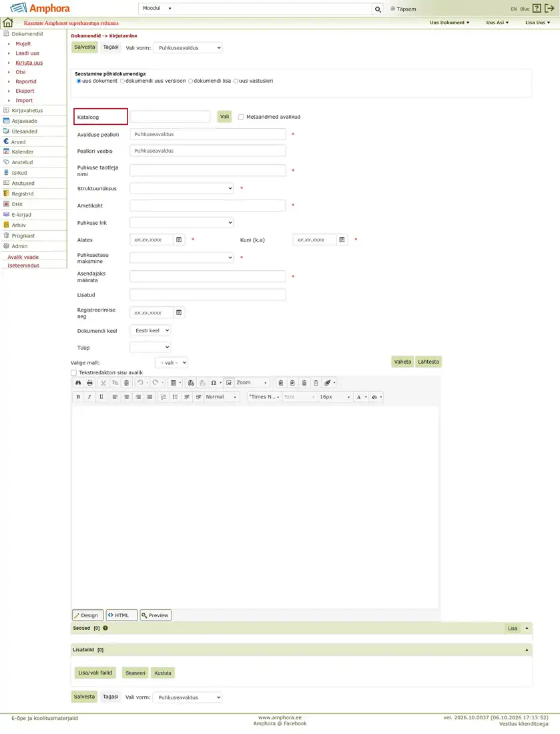Open the help question mark icon
This screenshot has width=560, height=734.
pos(537,9)
